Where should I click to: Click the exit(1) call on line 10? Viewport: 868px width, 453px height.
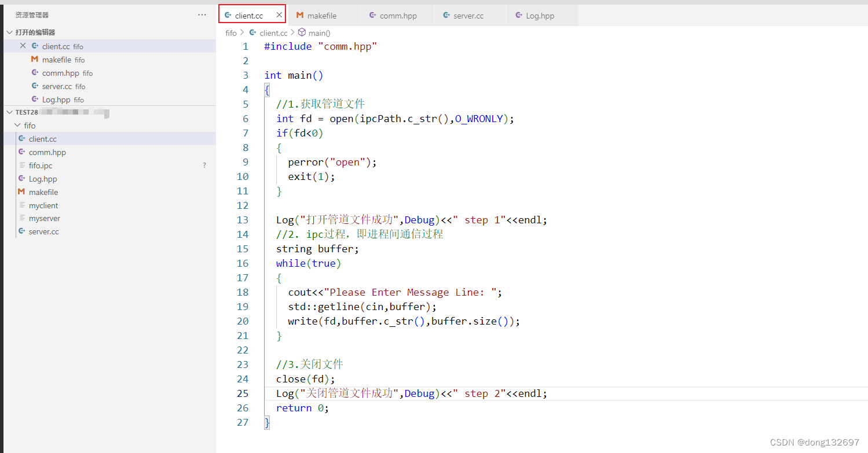click(x=312, y=176)
